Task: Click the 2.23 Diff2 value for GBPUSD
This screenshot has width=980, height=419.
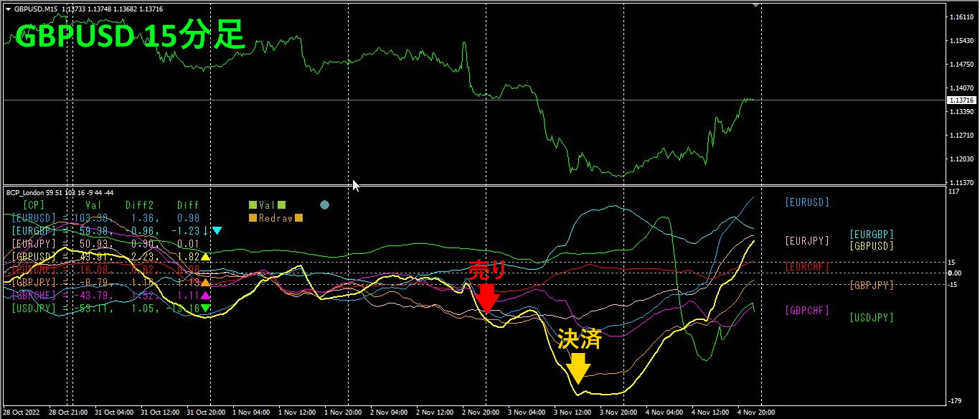Action: tap(143, 257)
